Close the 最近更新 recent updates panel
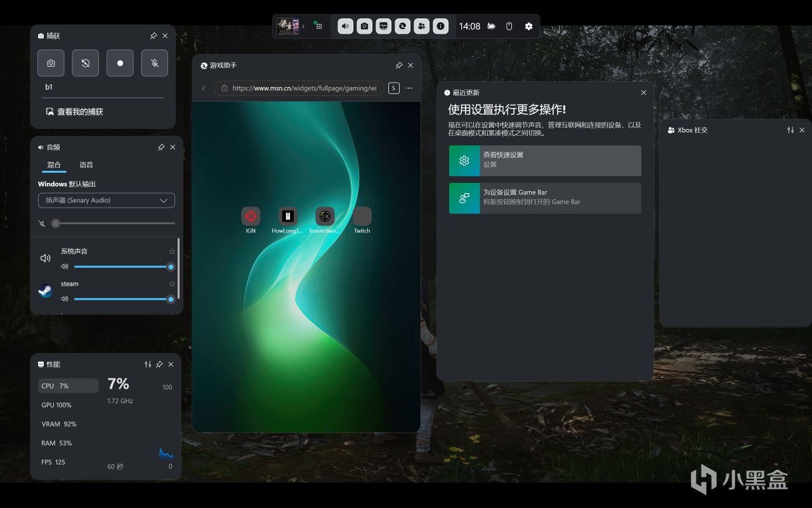812x508 pixels. (644, 93)
